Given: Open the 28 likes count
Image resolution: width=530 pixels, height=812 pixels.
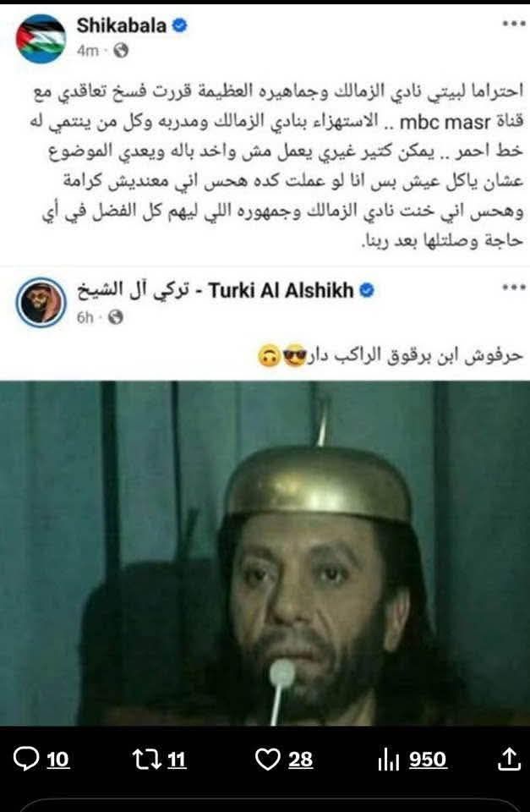Looking at the screenshot, I should click(300, 760).
